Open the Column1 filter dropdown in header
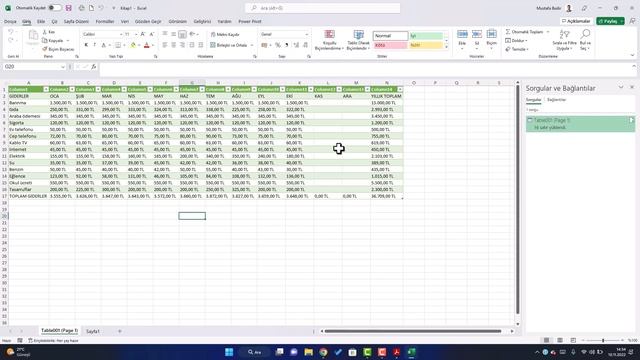Viewport: 640px width, 360px height. 46,89
